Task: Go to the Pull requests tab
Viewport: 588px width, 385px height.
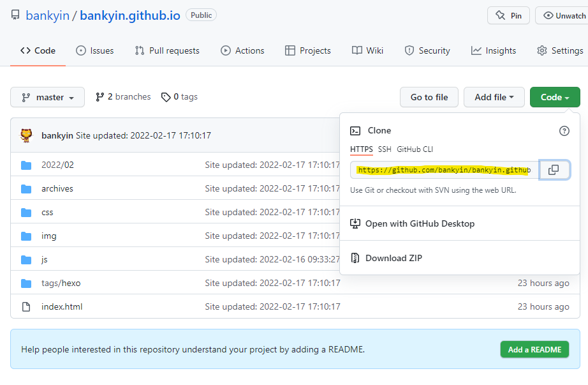Action: pyautogui.click(x=167, y=50)
